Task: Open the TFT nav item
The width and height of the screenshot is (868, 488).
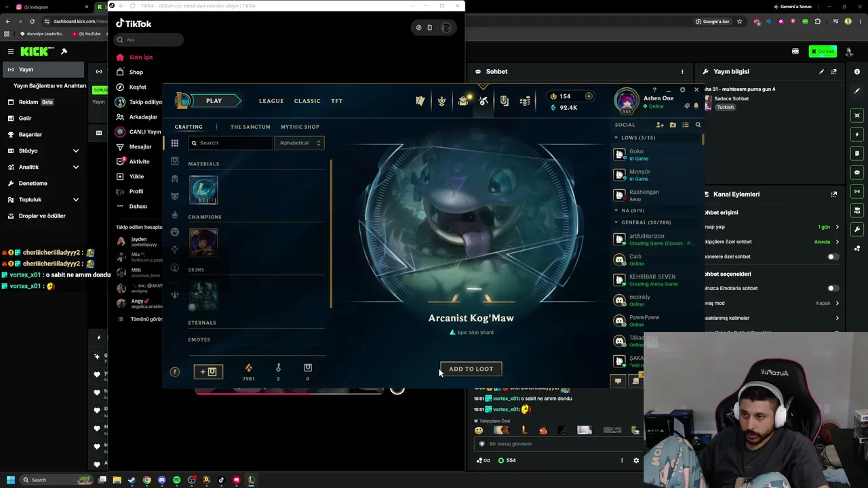Action: (337, 101)
